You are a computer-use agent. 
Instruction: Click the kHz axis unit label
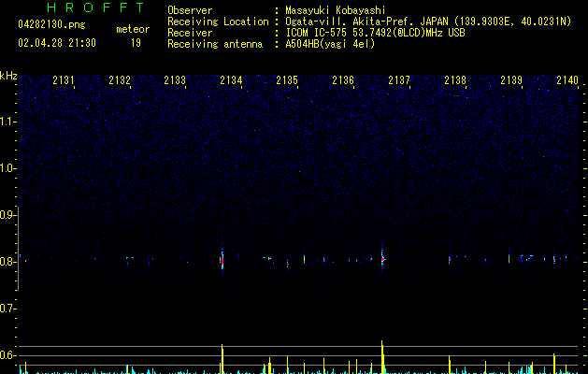point(8,76)
